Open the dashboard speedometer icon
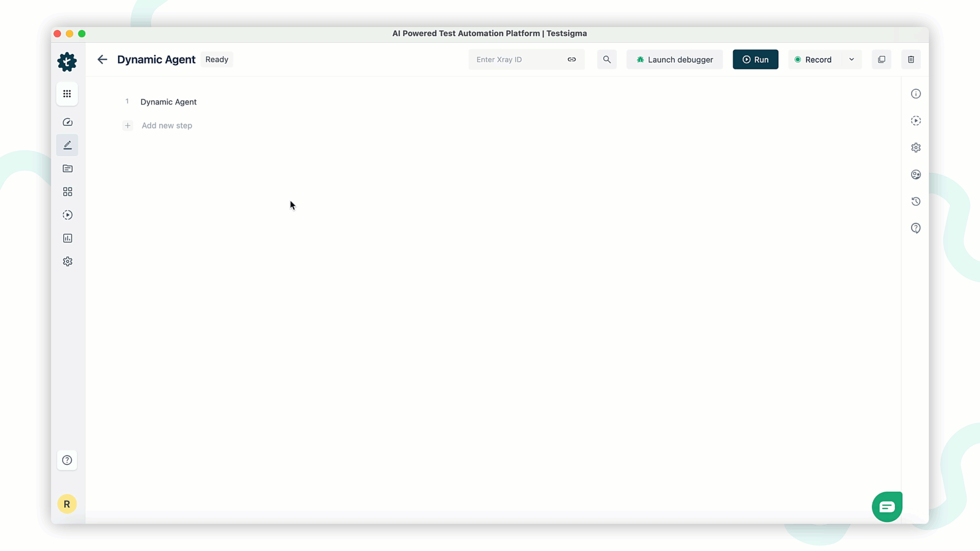Screen dimensions: 980x551 click(x=67, y=122)
